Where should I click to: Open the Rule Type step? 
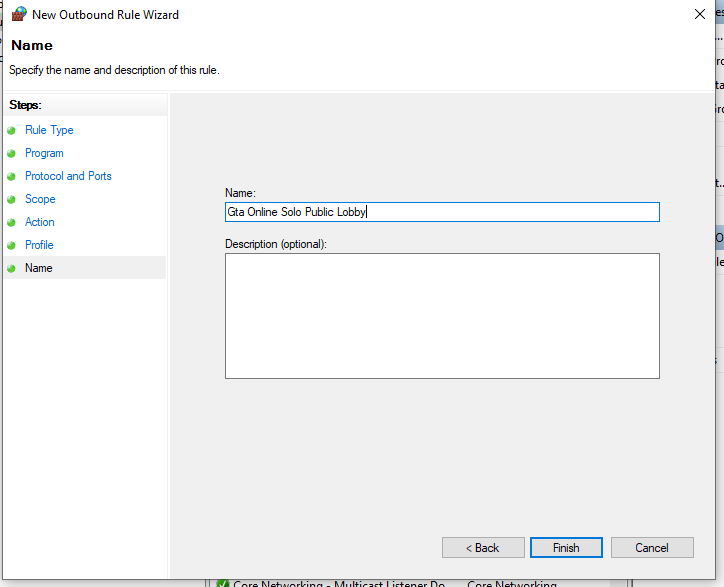point(49,130)
